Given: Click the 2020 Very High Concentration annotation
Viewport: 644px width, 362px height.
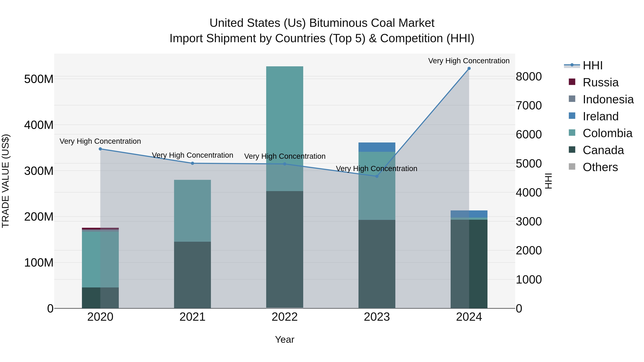Looking at the screenshot, I should (x=100, y=141).
